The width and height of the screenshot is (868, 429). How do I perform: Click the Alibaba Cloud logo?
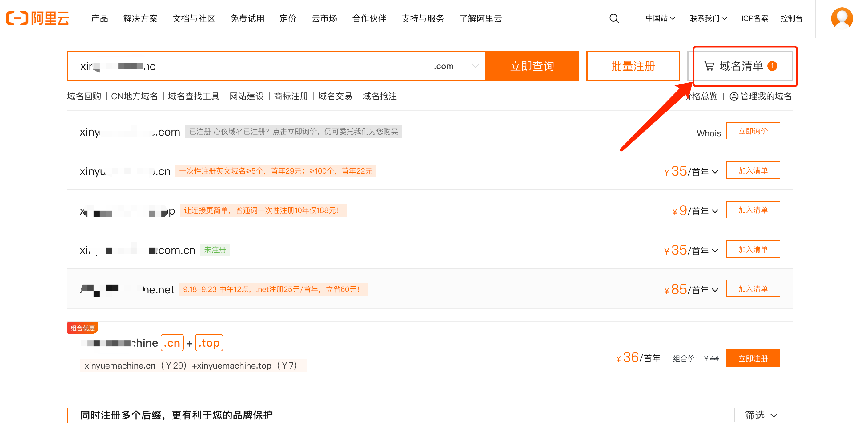(38, 18)
